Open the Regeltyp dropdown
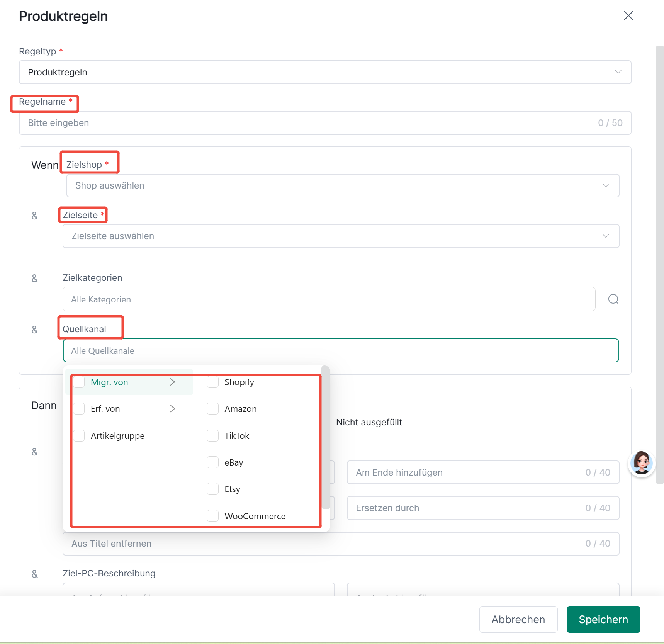The height and width of the screenshot is (644, 664). (325, 72)
